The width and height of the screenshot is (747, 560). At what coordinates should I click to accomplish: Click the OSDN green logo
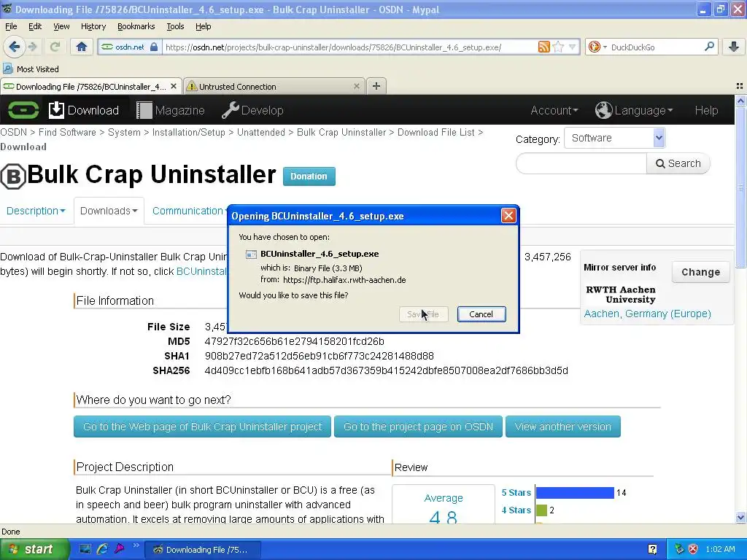23,110
